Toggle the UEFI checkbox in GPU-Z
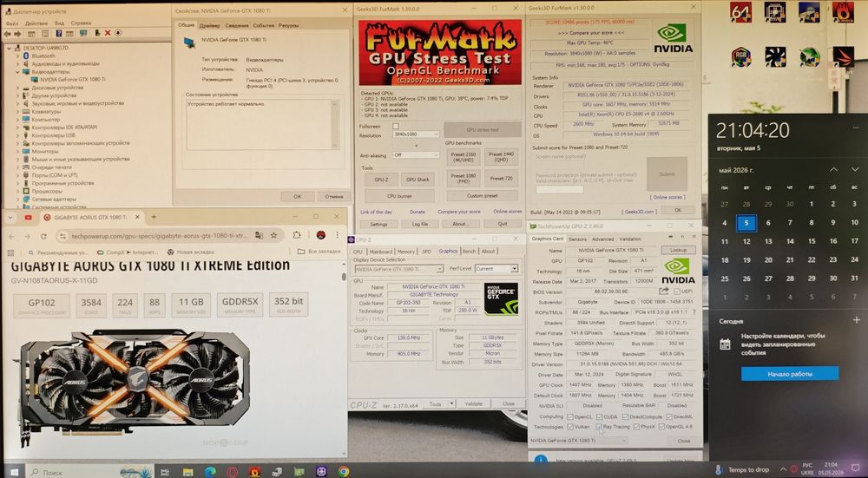Image resolution: width=868 pixels, height=478 pixels. pyautogui.click(x=676, y=291)
